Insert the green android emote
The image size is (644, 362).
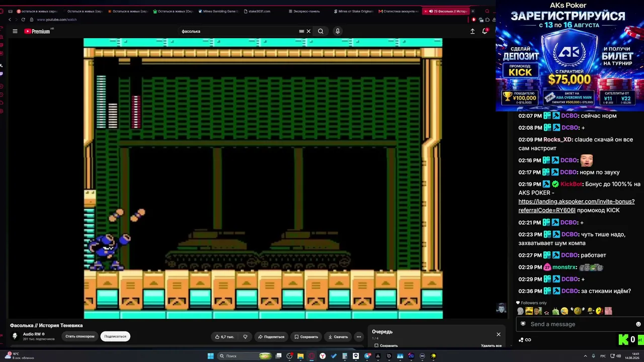(x=555, y=311)
